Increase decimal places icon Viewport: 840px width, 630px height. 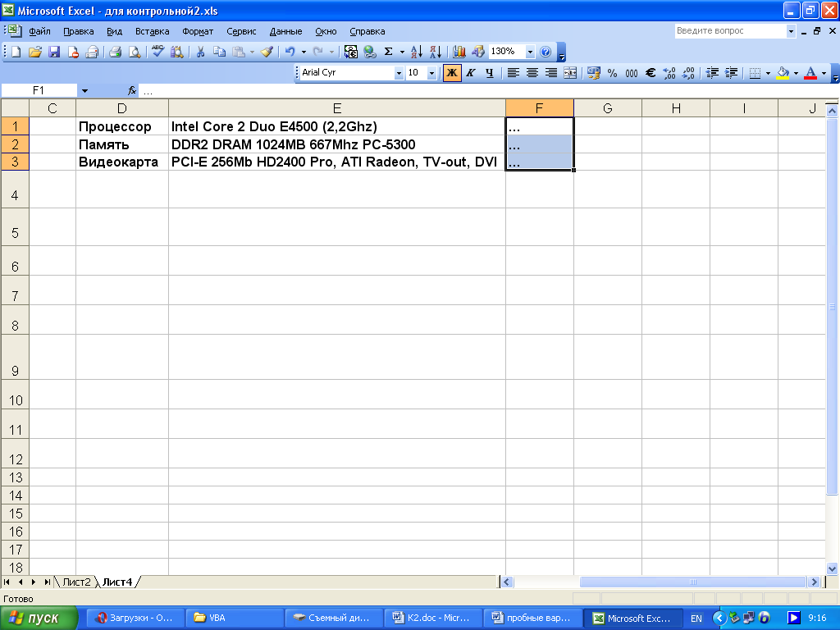coord(669,73)
